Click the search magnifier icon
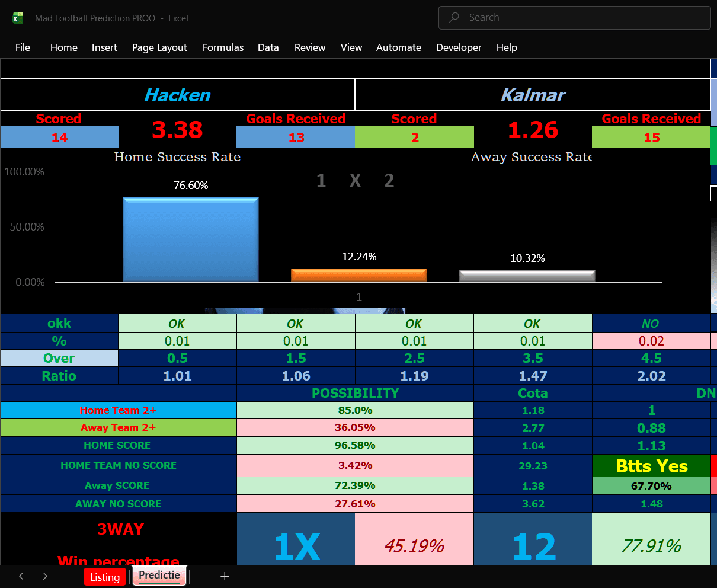717x588 pixels. 454,18
